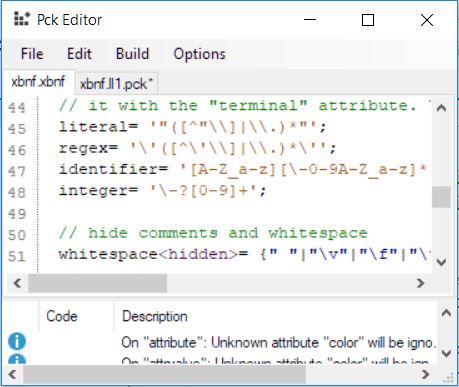Viewport: 459px width, 387px height.
Task: Click the editor scroll left arrow
Action: (17, 283)
